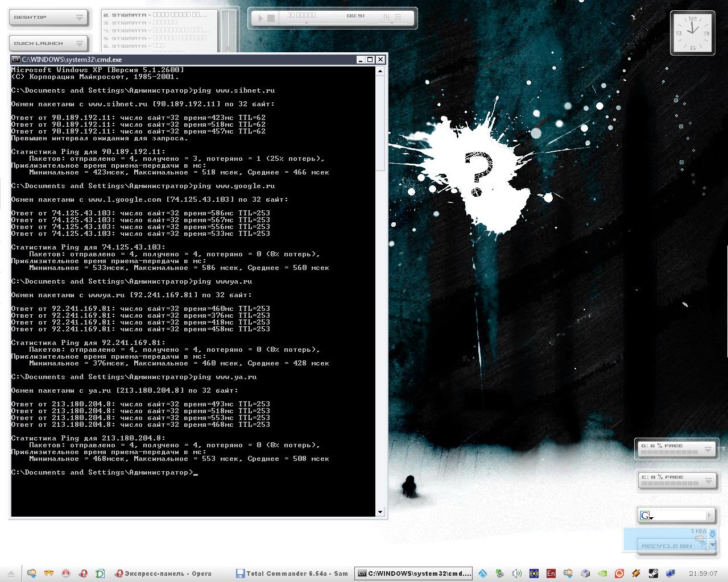Expand the D: drive free space widget

point(708,449)
